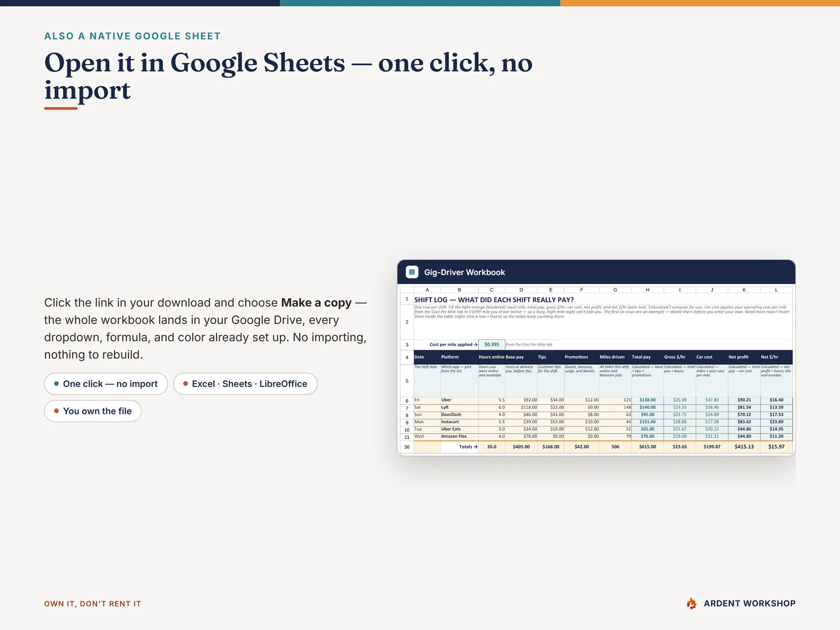Screen dimensions: 840x630
Task: Click the Promotions header cell
Action: [581, 357]
